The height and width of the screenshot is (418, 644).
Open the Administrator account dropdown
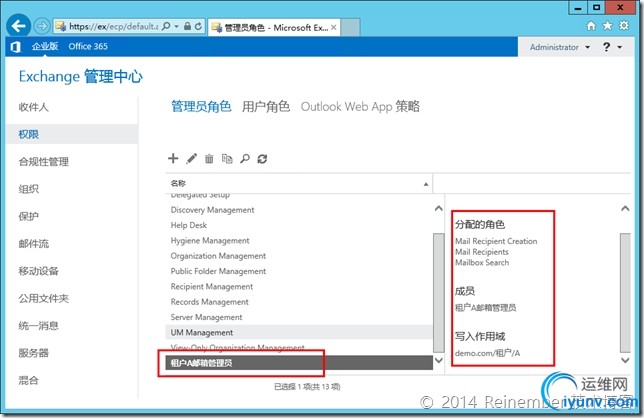[560, 47]
